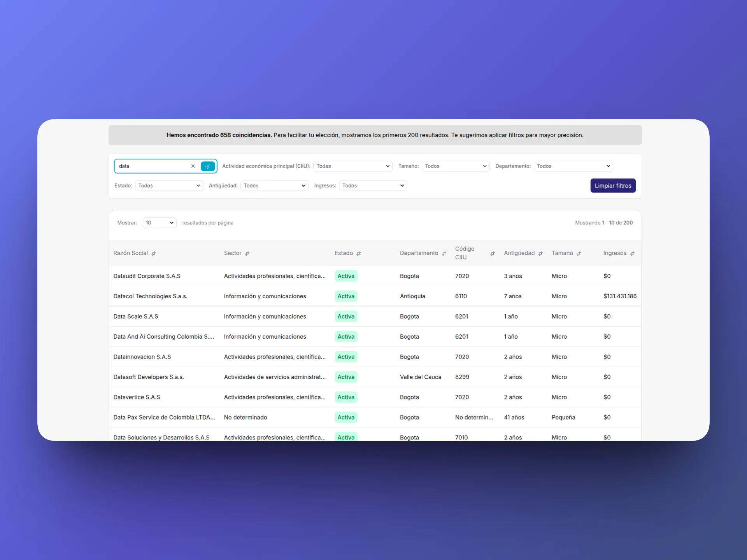Sort by Razón Social column icon
747x560 pixels.
[154, 254]
